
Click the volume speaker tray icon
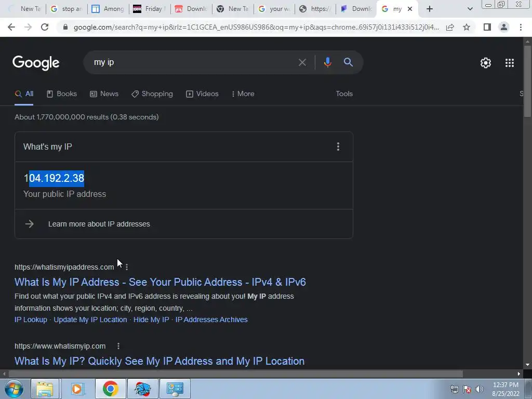[x=479, y=389]
